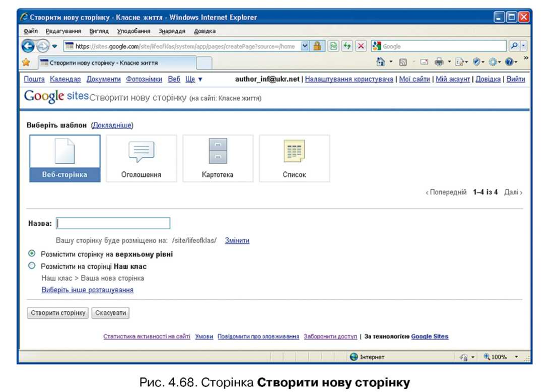Open the Календар link
This screenshot has height=392, width=551.
click(x=65, y=79)
